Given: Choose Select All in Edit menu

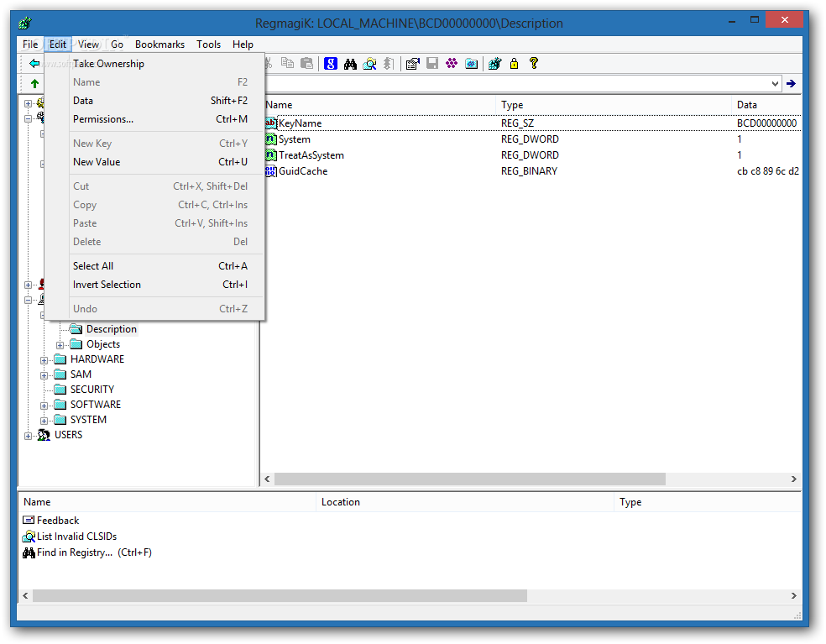Looking at the screenshot, I should [154, 266].
